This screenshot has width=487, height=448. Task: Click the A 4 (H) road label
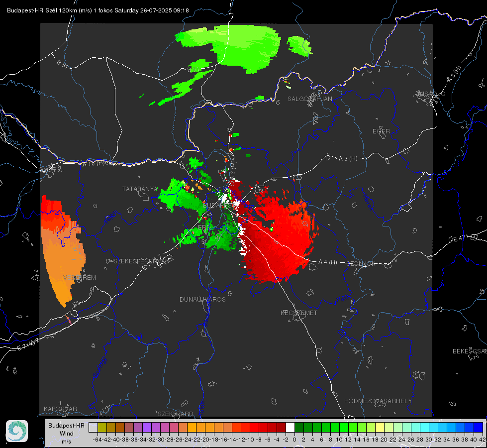pyautogui.click(x=328, y=262)
